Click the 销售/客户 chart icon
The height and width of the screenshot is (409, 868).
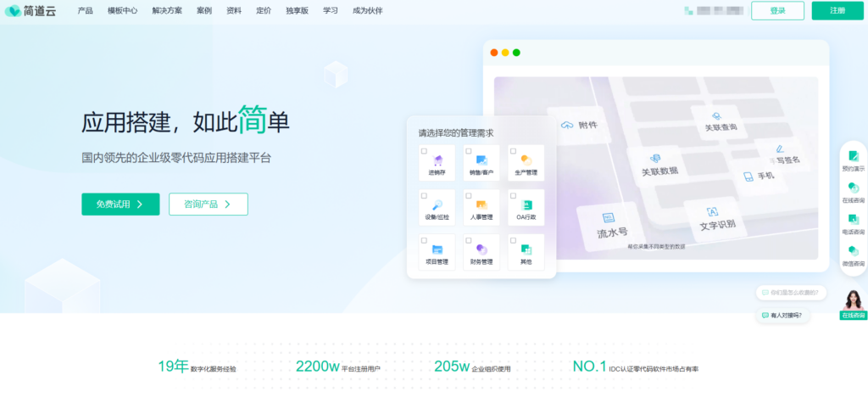click(x=481, y=160)
